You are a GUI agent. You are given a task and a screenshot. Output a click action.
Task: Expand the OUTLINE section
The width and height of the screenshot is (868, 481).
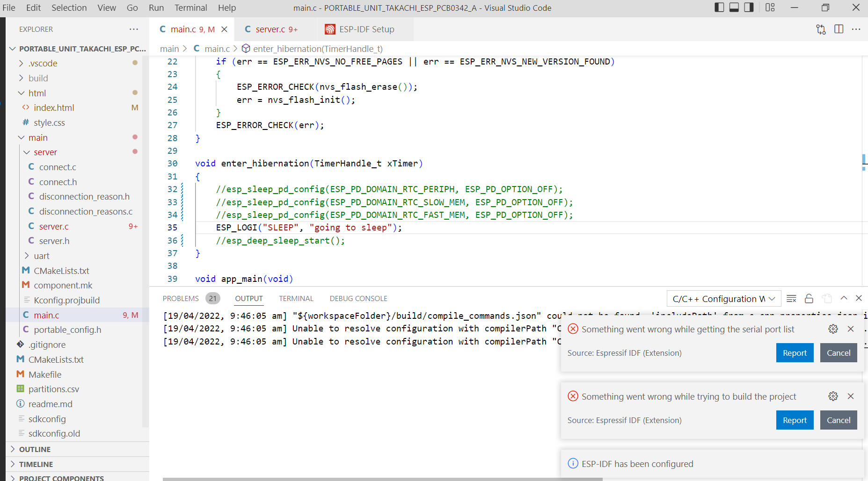tap(77, 449)
